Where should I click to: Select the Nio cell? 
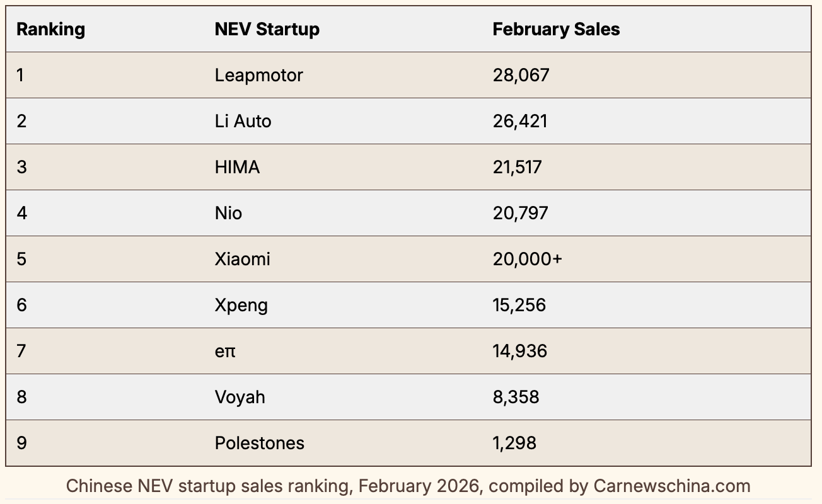coord(228,213)
